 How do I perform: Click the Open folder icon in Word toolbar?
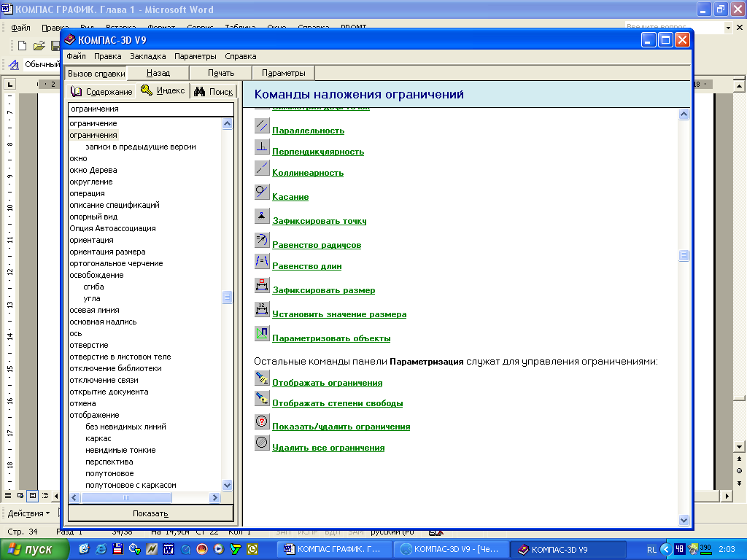(x=39, y=46)
